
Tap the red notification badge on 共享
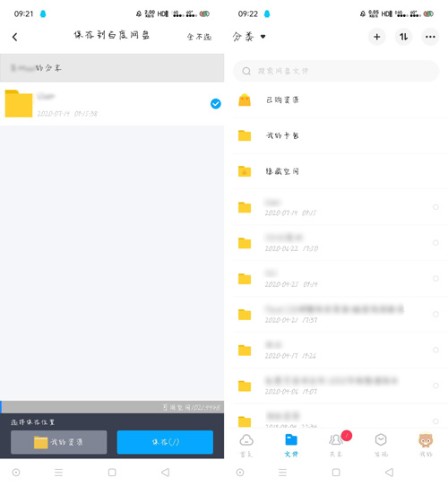point(347,436)
